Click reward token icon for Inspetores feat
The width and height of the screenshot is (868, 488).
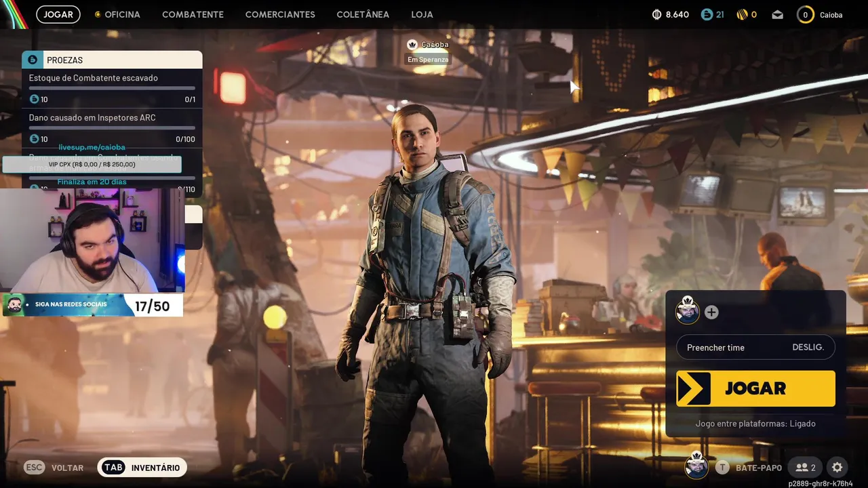(34, 139)
